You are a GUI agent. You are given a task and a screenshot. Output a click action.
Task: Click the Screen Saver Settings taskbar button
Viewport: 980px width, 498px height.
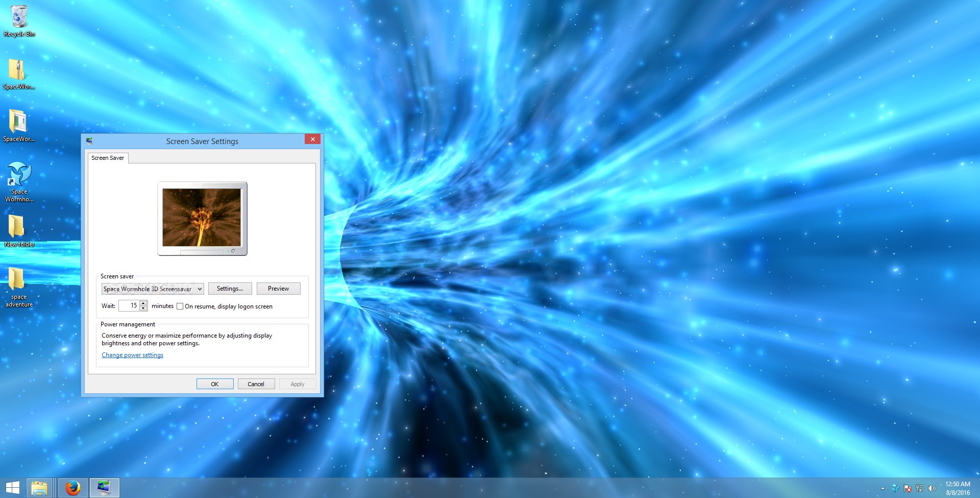click(x=105, y=488)
